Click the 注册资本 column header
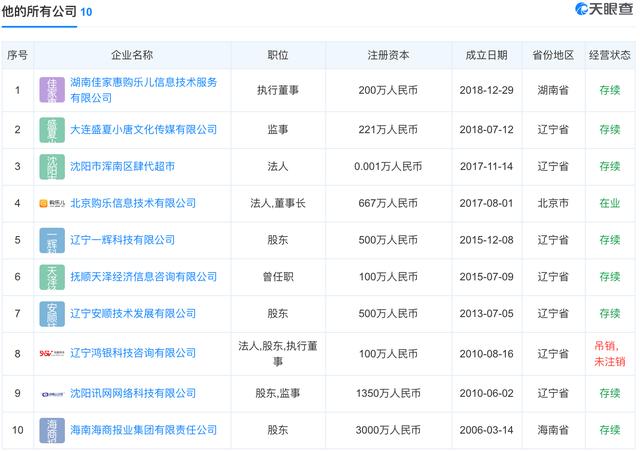 point(384,55)
